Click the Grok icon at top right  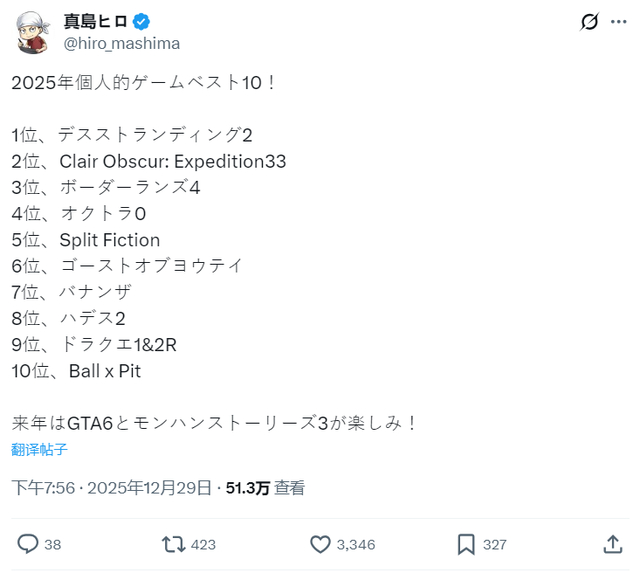(x=590, y=22)
